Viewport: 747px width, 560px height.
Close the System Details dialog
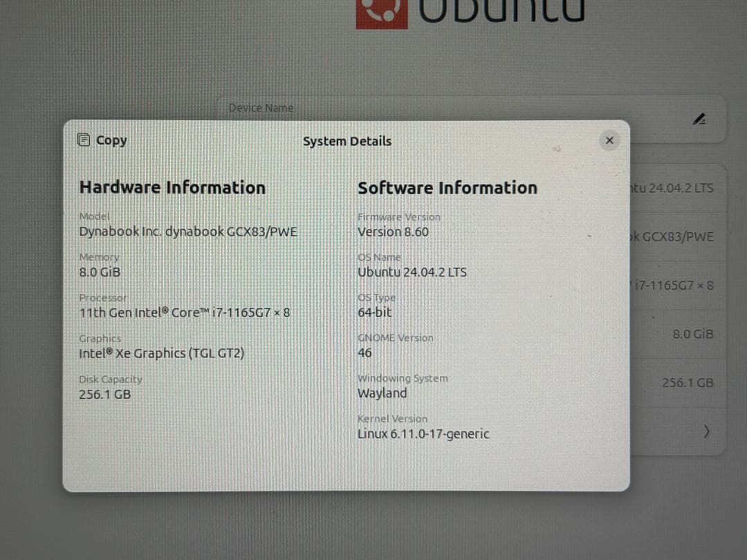click(609, 140)
